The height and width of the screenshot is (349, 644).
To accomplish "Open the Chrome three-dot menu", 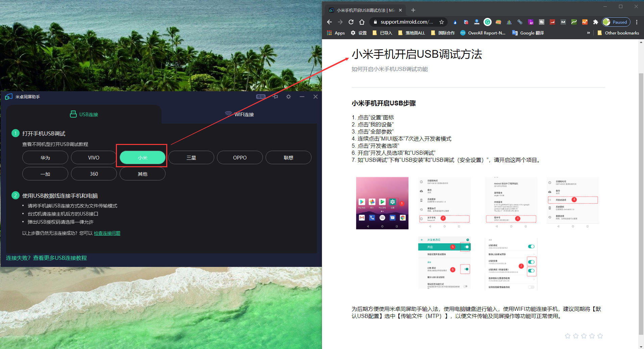I will pyautogui.click(x=637, y=22).
